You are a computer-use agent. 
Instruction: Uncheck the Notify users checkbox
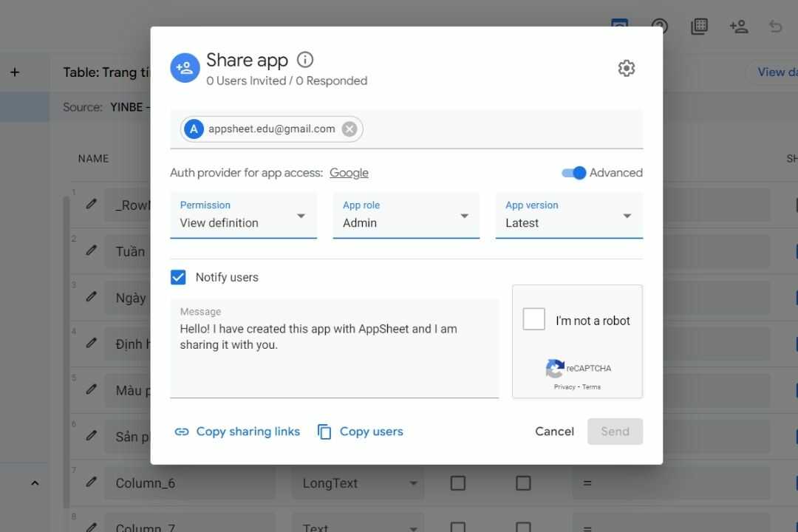(x=178, y=278)
